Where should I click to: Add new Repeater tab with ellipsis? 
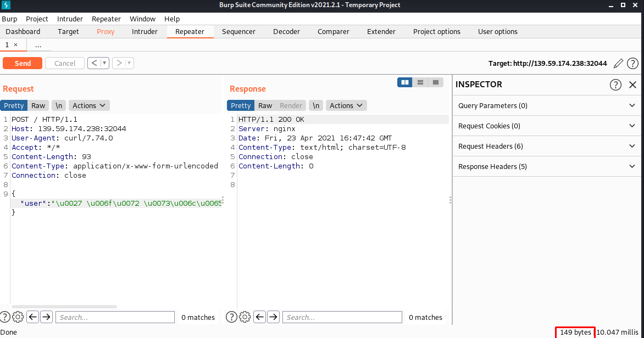point(38,45)
